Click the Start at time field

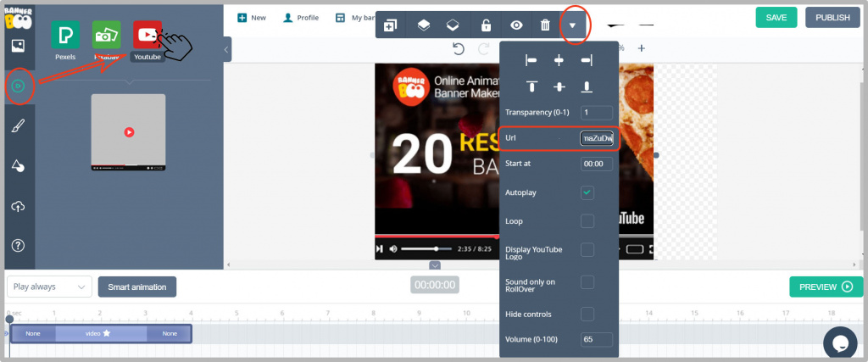[597, 164]
